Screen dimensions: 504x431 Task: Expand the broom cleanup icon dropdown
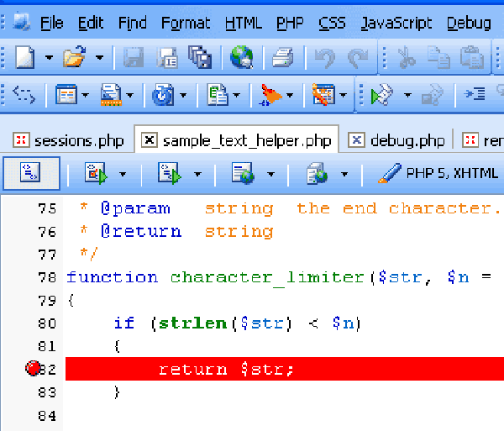tap(290, 95)
